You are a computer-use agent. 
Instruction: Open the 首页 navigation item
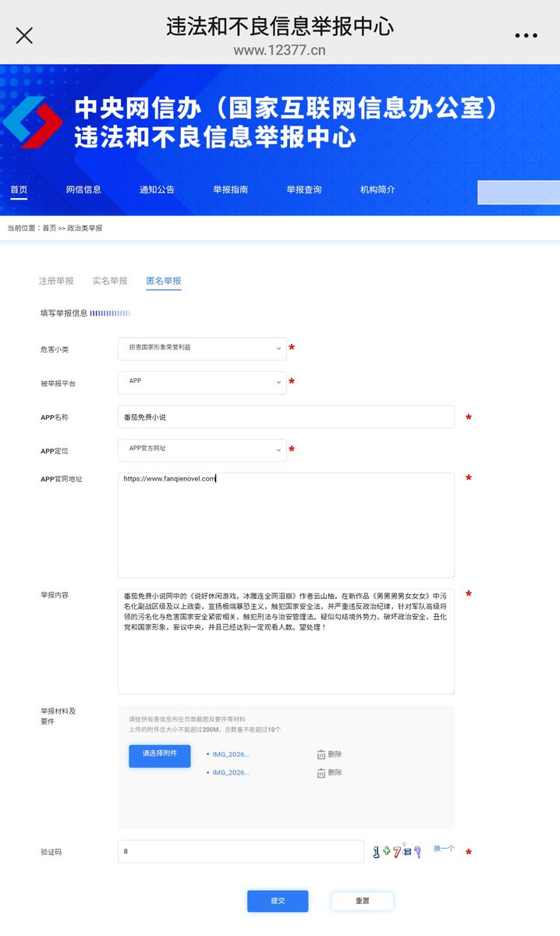click(x=19, y=190)
